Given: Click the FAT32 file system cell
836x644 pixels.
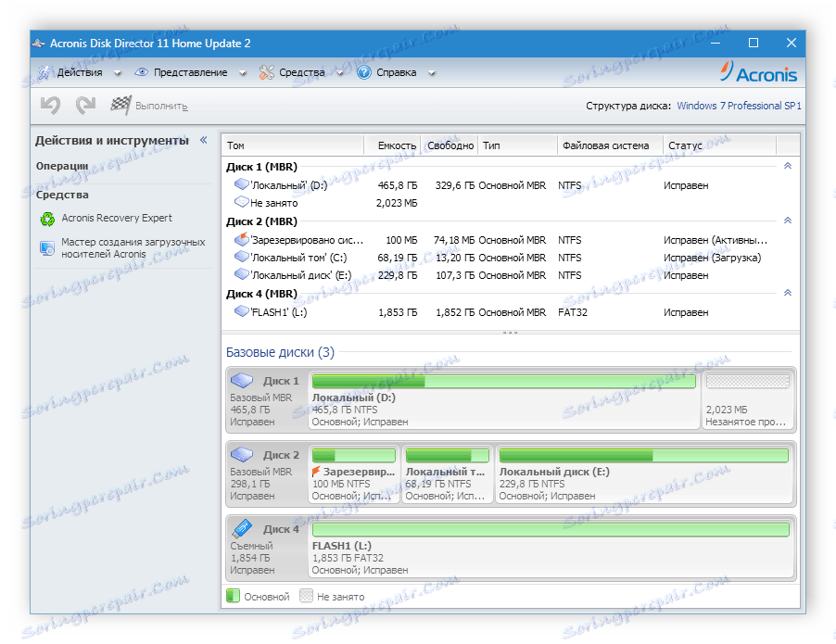Looking at the screenshot, I should (x=573, y=312).
